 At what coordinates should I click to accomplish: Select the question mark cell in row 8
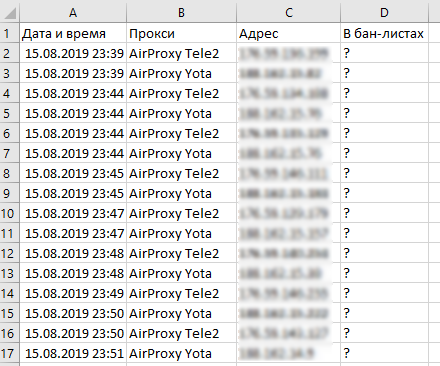pos(384,173)
